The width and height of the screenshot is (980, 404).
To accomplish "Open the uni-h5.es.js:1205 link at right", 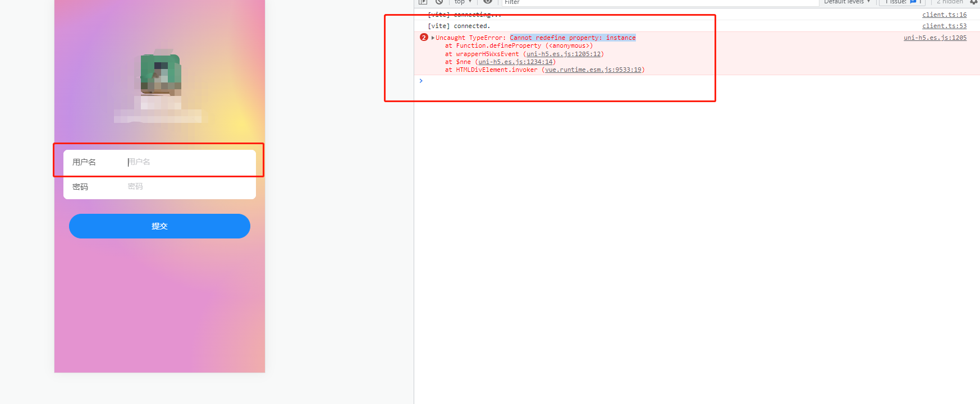I will pyautogui.click(x=935, y=38).
